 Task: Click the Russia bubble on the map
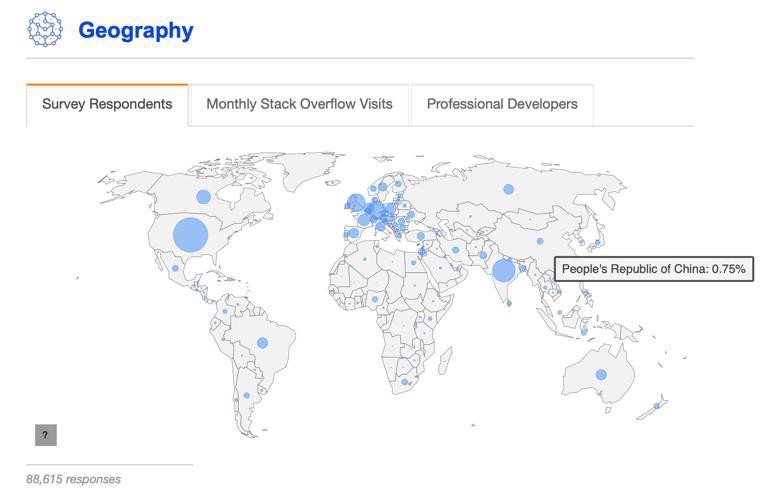509,189
